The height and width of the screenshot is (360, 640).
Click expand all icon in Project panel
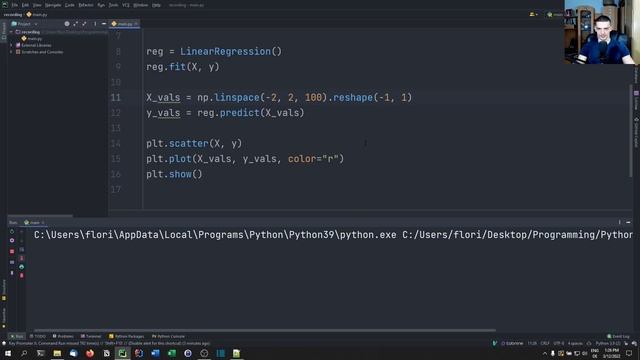coord(76,24)
